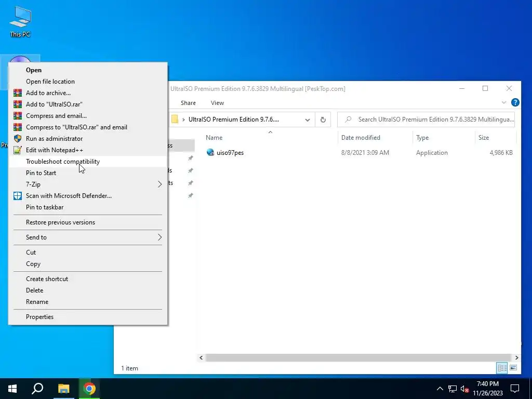Open the Share ribbon tab
This screenshot has height=399, width=532.
pos(188,103)
